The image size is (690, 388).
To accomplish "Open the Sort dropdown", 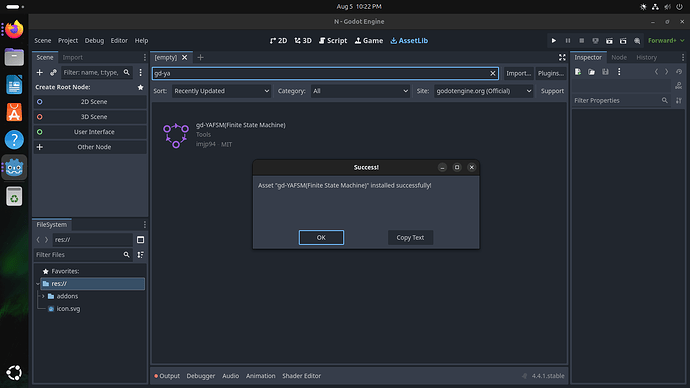I will point(221,91).
